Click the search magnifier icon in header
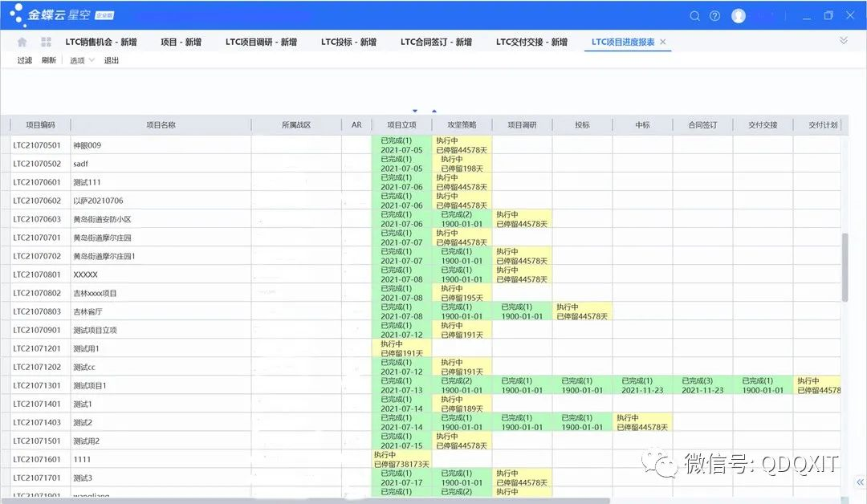 (x=695, y=16)
